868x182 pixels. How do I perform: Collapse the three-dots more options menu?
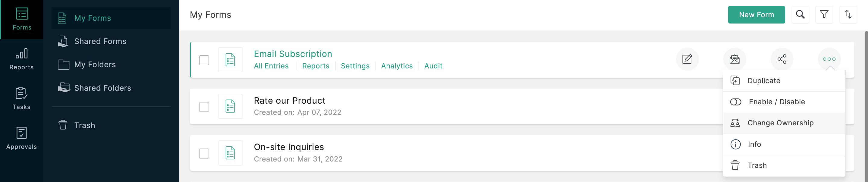tap(829, 59)
